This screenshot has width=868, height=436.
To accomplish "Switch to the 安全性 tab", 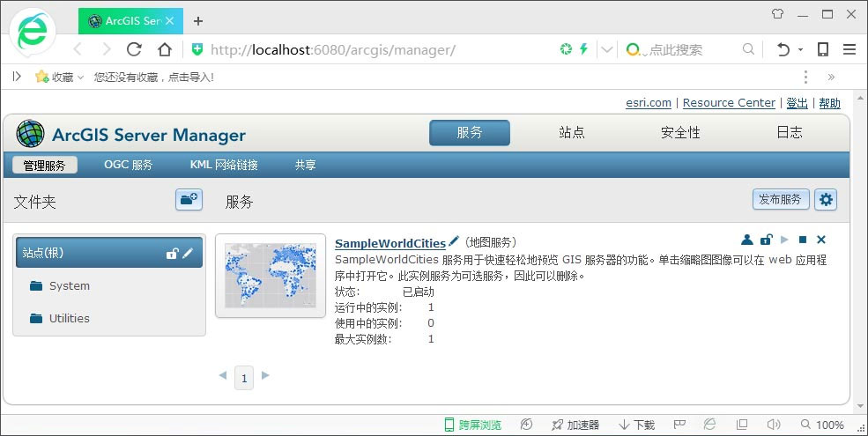I will [x=680, y=133].
